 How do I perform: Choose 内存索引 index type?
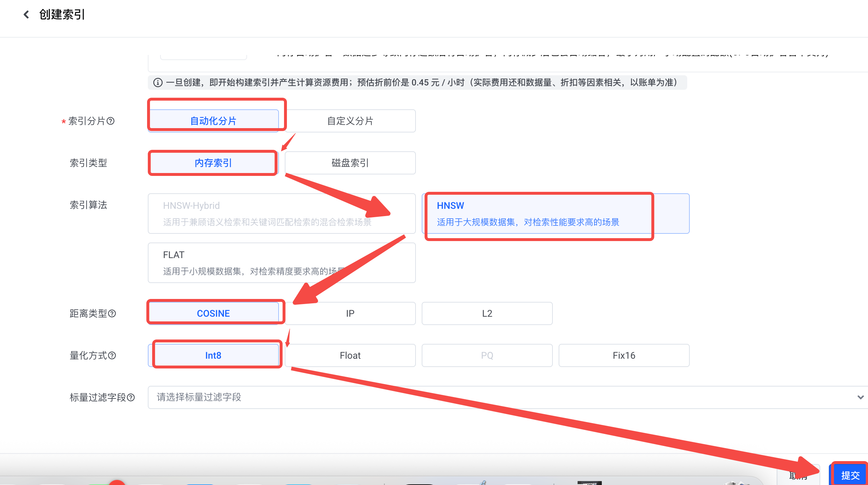click(x=213, y=163)
